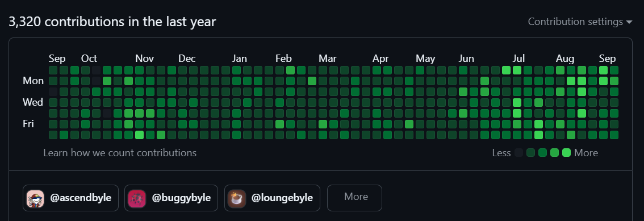This screenshot has width=644, height=221.
Task: Click the "Less" legend label
Action: point(501,153)
